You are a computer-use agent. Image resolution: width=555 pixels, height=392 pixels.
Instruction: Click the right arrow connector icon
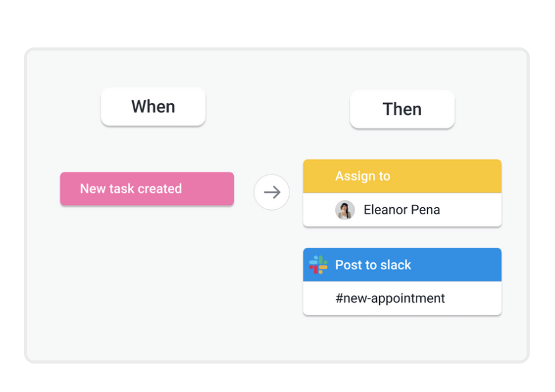point(272,192)
